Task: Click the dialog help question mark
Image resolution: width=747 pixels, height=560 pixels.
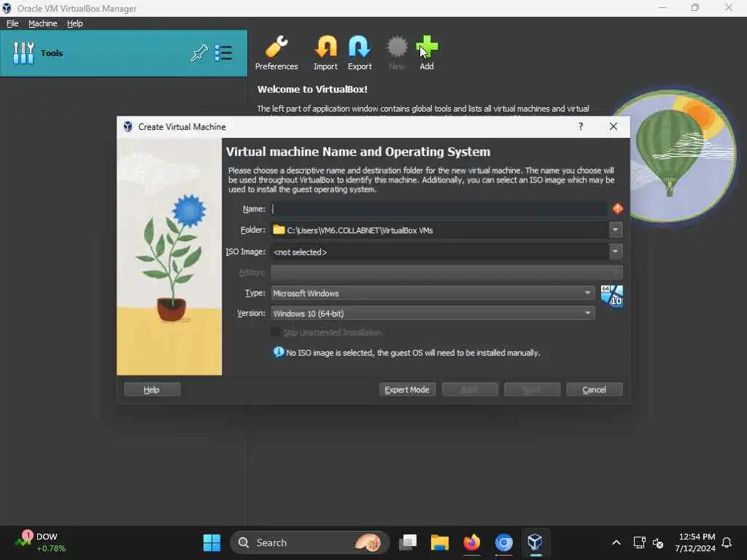Action: [581, 127]
